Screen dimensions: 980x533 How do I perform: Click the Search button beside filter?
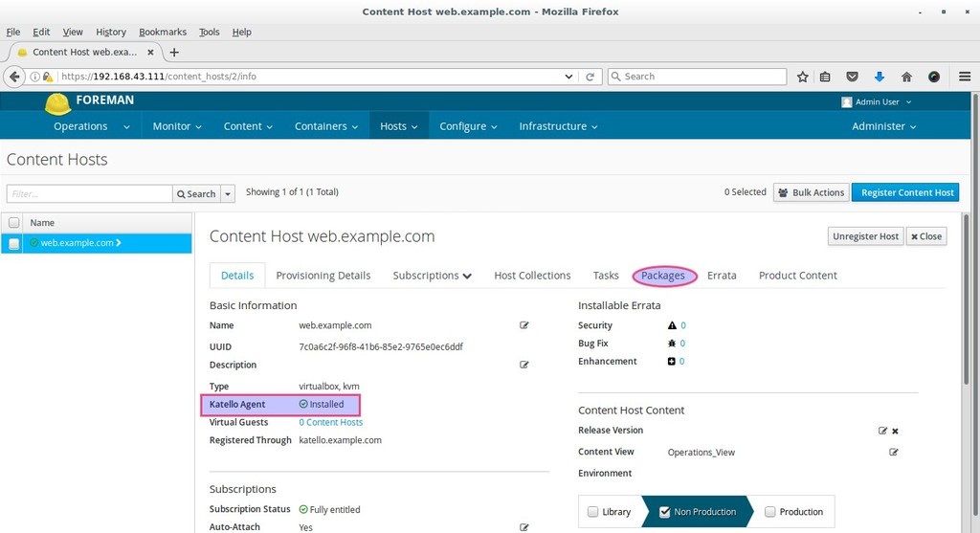point(196,193)
